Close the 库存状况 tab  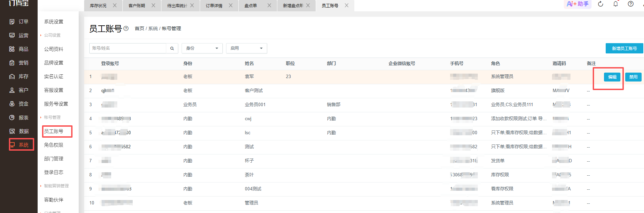115,5
